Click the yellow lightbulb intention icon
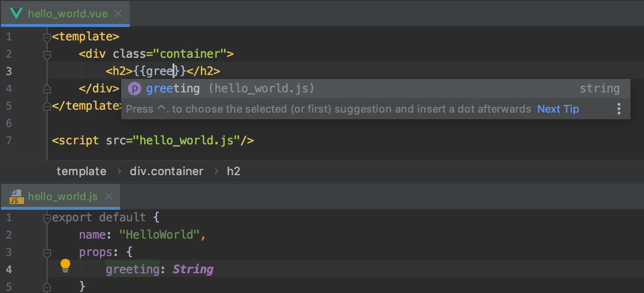The height and width of the screenshot is (293, 644). 65,266
